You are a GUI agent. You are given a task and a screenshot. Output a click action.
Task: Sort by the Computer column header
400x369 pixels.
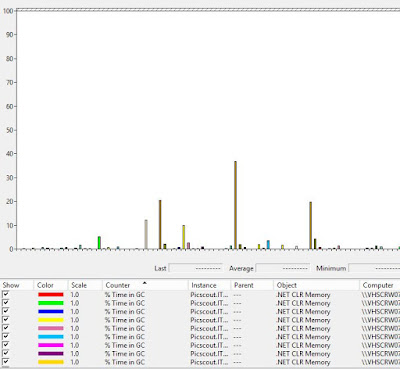pos(380,285)
